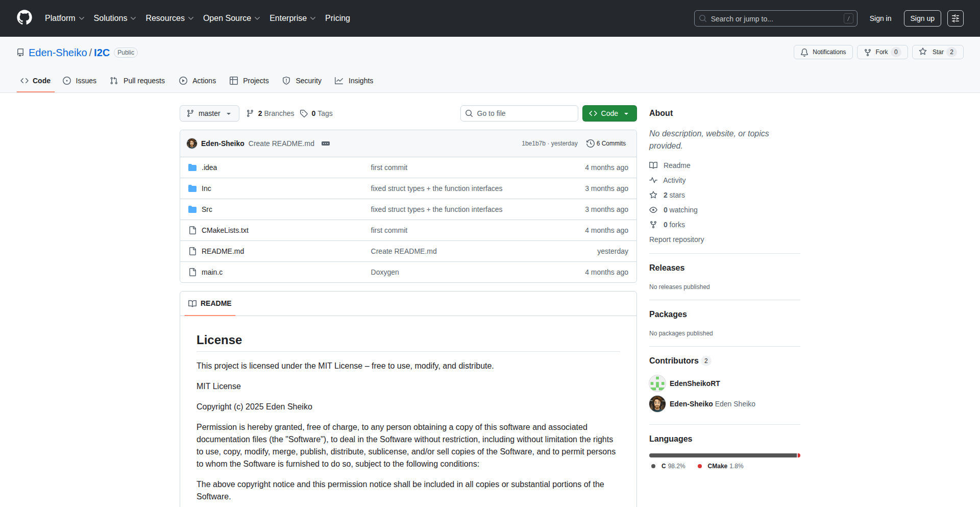Click the README.md file icon
Screen dimensions: 980x507
tap(192, 251)
